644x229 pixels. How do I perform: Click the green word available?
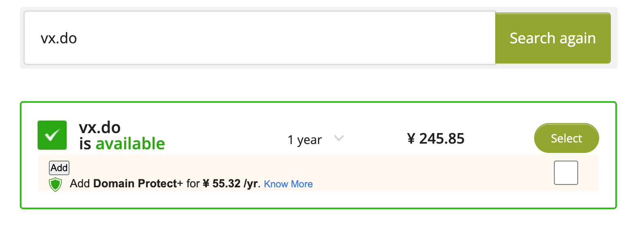(x=130, y=144)
